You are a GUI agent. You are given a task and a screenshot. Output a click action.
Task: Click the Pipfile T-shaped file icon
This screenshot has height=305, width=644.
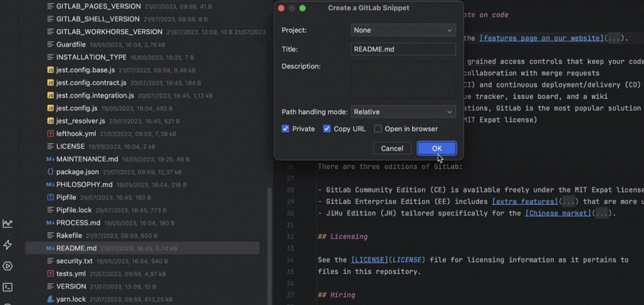[51, 197]
